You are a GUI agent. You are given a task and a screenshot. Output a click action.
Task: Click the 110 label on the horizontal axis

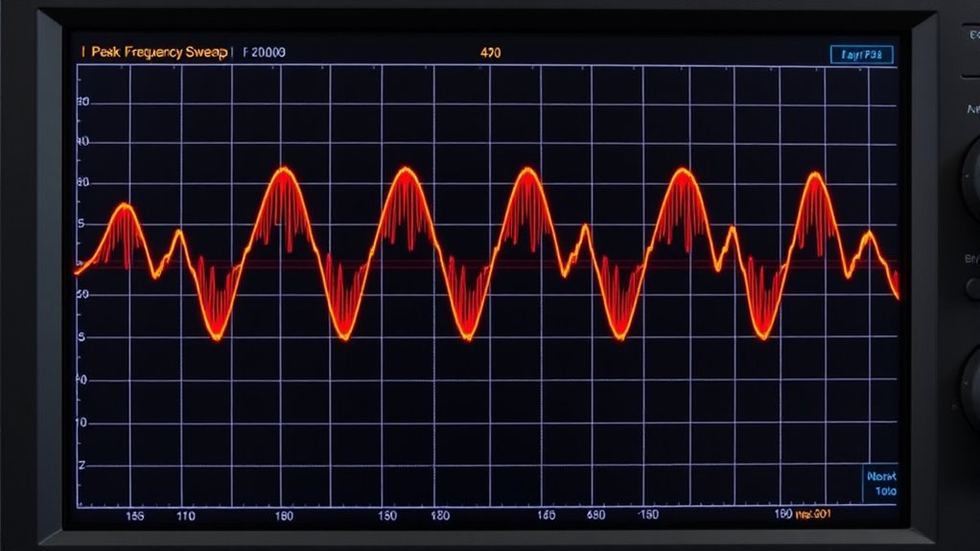coord(186,516)
